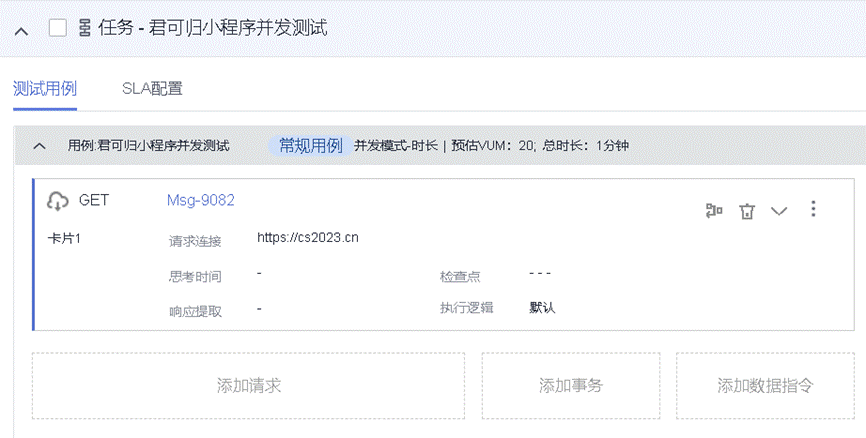This screenshot has height=438, width=866.
Task: Click the 思考时间 label
Action: tap(195, 276)
